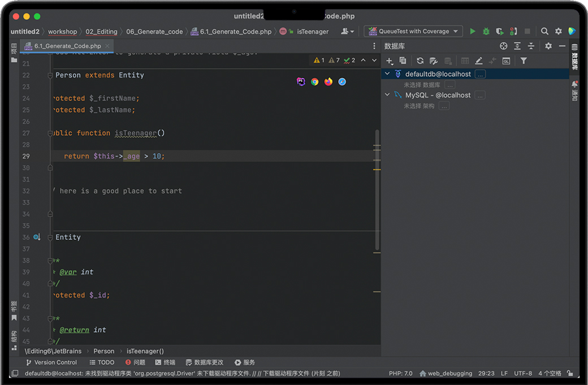The width and height of the screenshot is (588, 385).
Task: Collapse the defaultdb@localhost tree node
Action: (387, 74)
